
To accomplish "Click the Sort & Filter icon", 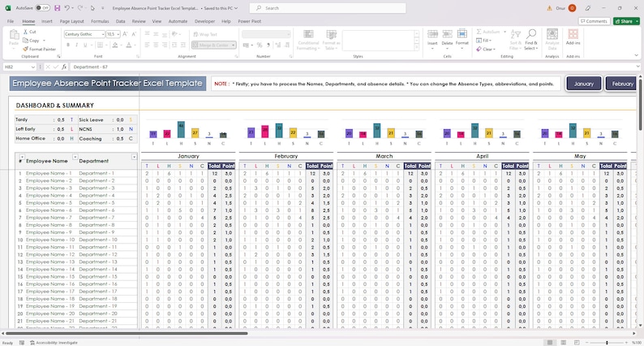I will pyautogui.click(x=515, y=35).
